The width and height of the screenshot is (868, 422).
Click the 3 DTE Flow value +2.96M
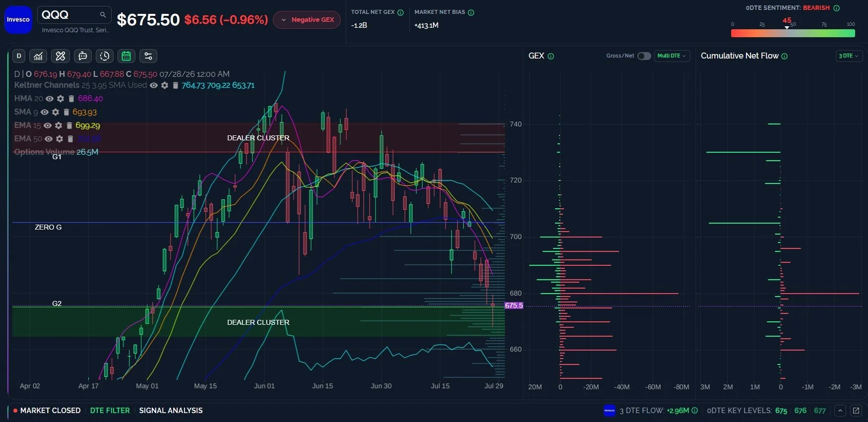[678, 411]
